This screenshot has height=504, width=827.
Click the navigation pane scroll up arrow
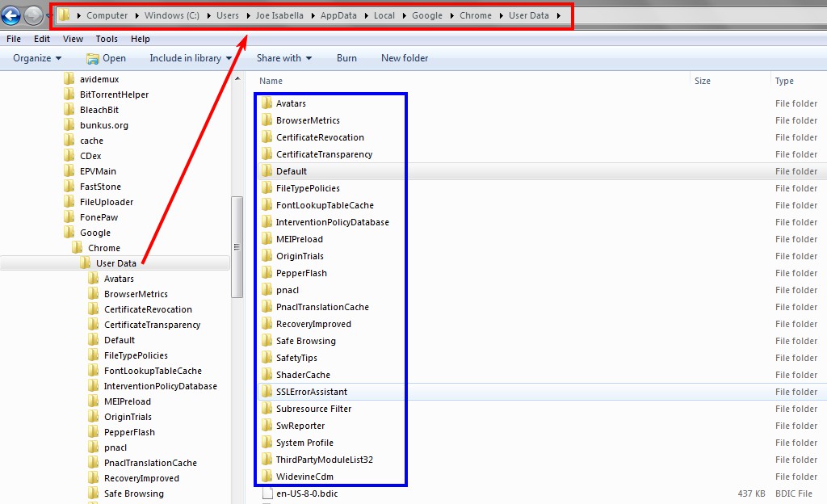point(237,78)
